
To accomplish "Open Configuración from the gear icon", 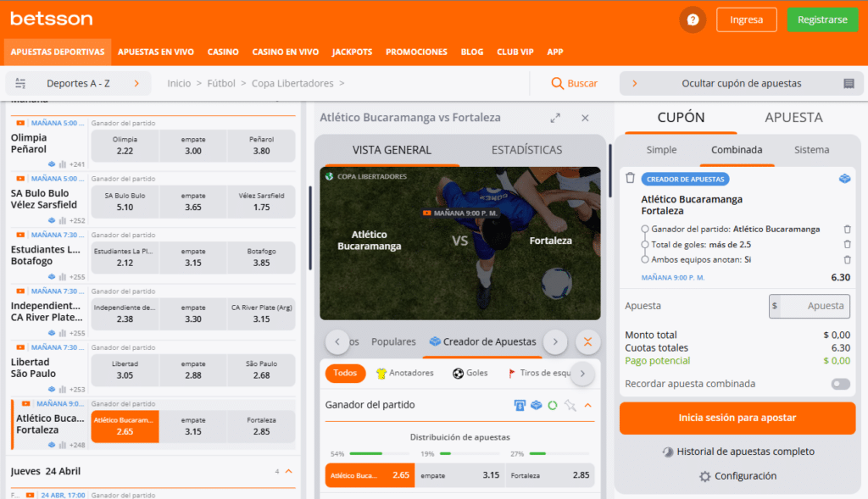I will (737, 475).
